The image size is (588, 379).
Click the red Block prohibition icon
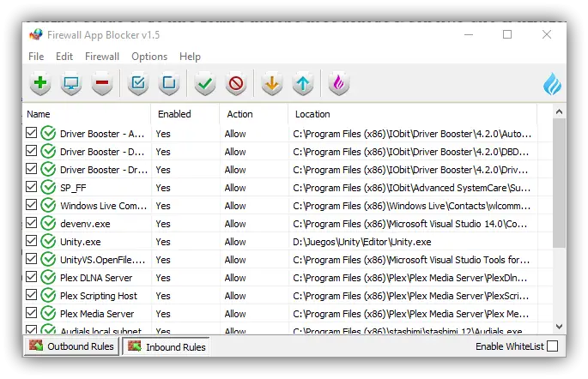pyautogui.click(x=236, y=83)
